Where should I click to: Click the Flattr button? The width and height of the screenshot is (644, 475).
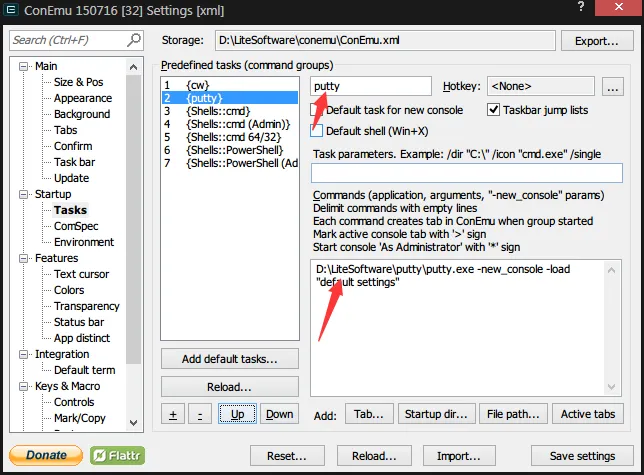pyautogui.click(x=117, y=455)
